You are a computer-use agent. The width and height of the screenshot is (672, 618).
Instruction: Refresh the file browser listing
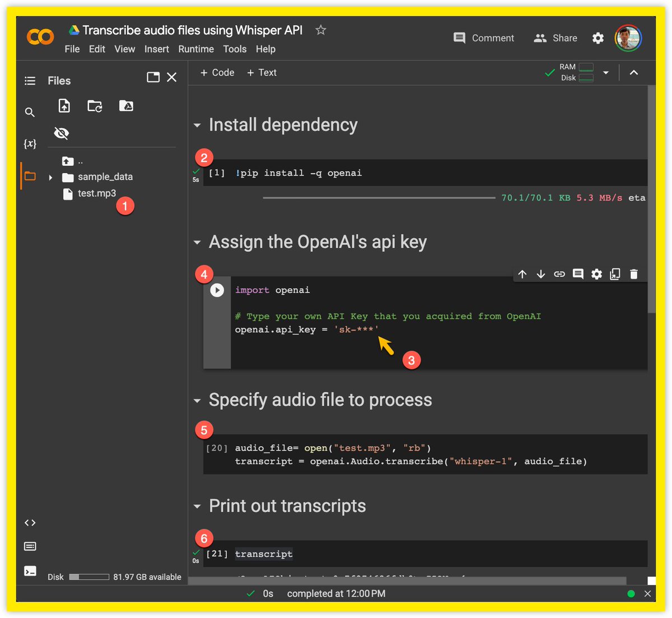click(x=95, y=105)
